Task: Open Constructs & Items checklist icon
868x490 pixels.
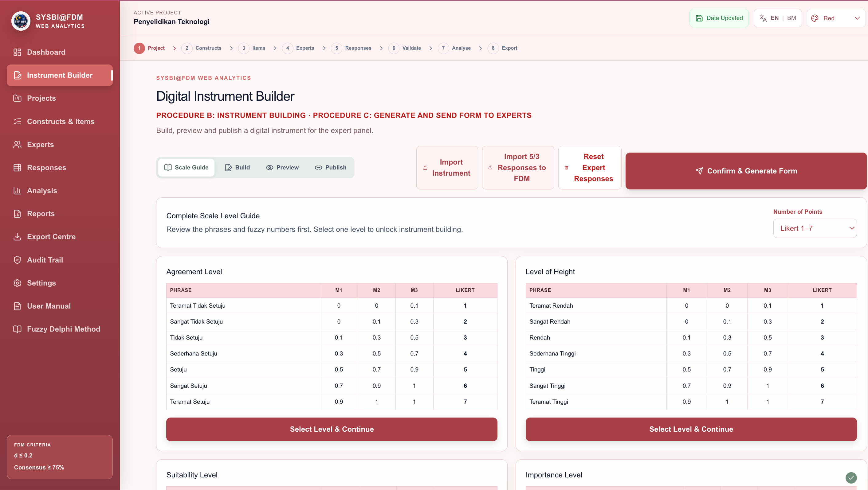Action: (x=17, y=121)
